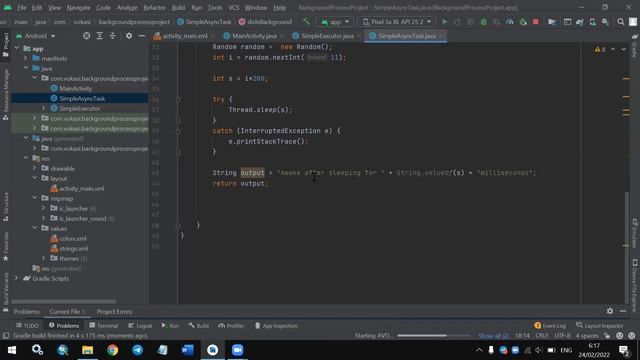Open the VCS menu
Viewport: 640px width, 360px height.
click(x=234, y=7)
